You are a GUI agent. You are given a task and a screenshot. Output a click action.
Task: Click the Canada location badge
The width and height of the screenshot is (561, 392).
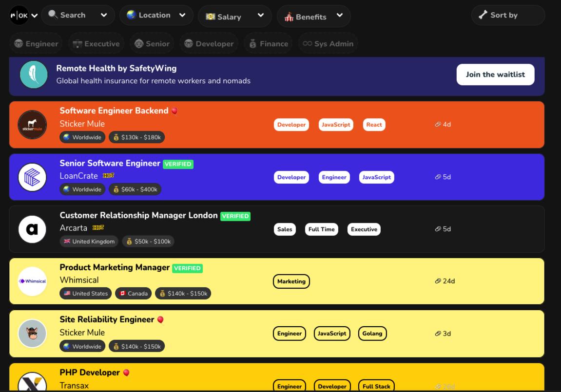tap(133, 294)
